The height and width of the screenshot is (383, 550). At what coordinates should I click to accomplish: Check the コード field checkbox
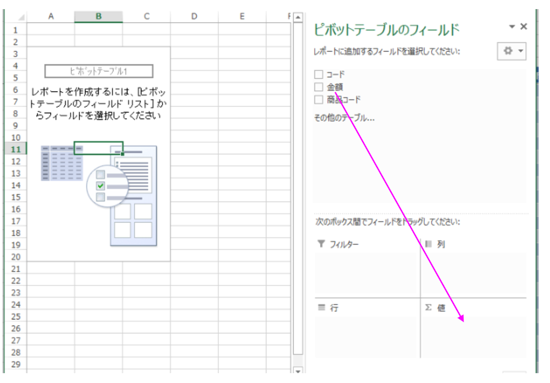(x=318, y=74)
